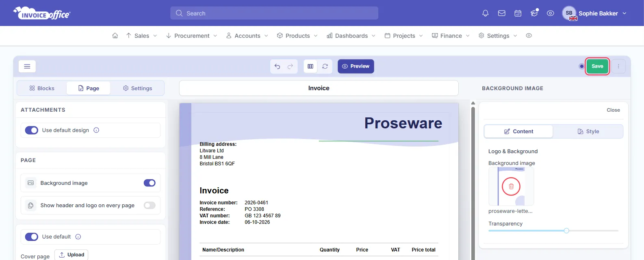Open the calendar icon in header

[x=518, y=13]
